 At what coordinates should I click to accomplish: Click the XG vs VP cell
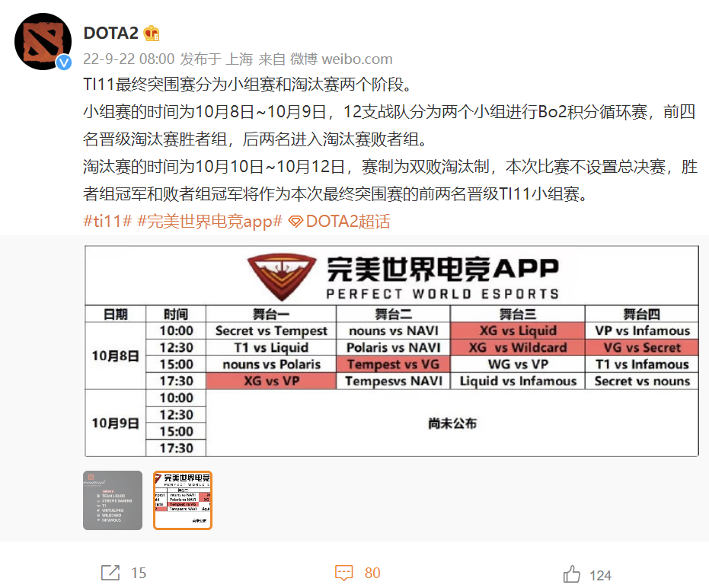click(x=271, y=381)
